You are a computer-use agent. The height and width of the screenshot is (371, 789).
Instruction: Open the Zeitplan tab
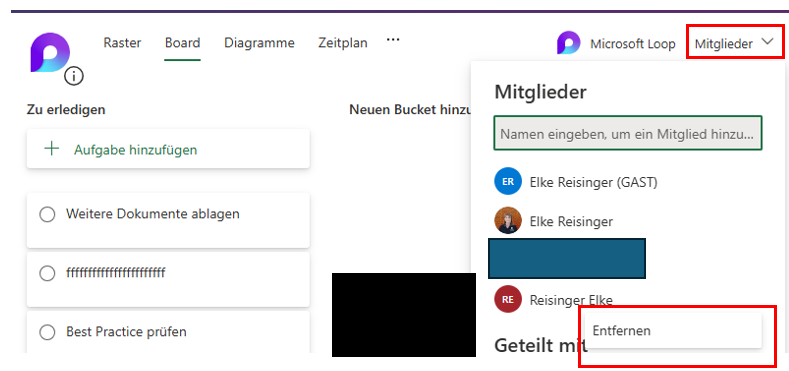tap(343, 43)
